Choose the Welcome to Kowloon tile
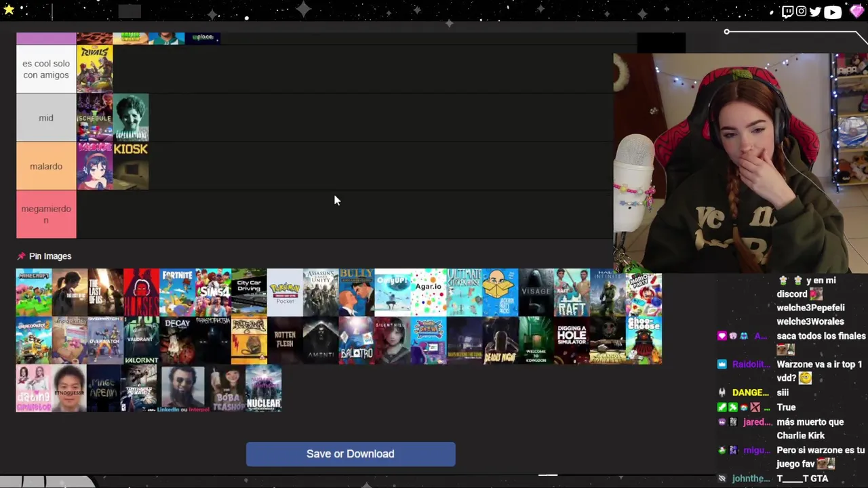Image resolution: width=868 pixels, height=488 pixels. [536, 340]
